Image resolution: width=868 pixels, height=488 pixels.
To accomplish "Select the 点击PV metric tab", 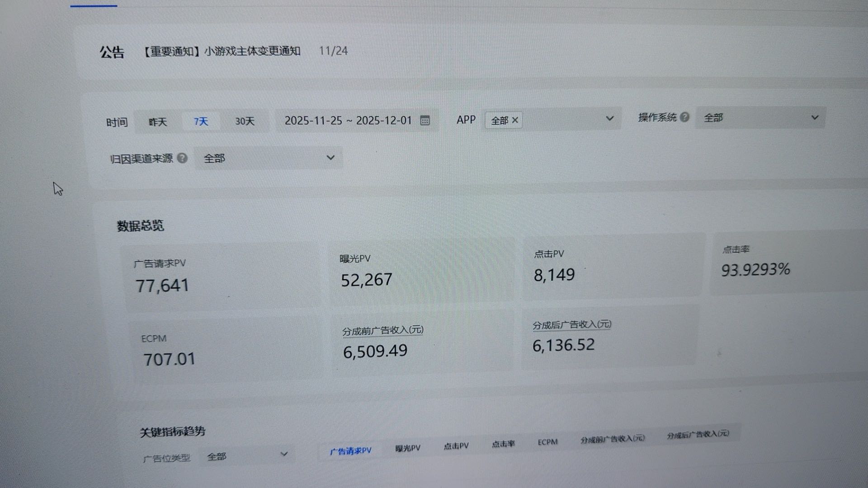I will [456, 446].
